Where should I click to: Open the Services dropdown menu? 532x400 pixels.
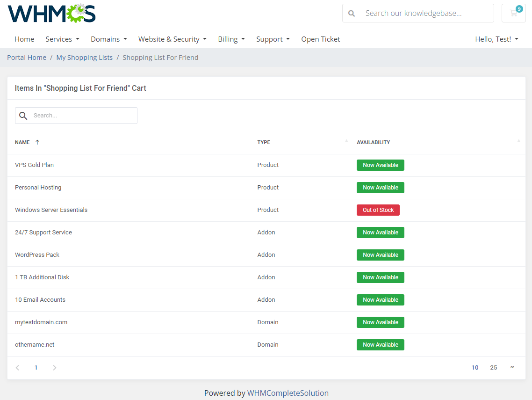point(62,39)
